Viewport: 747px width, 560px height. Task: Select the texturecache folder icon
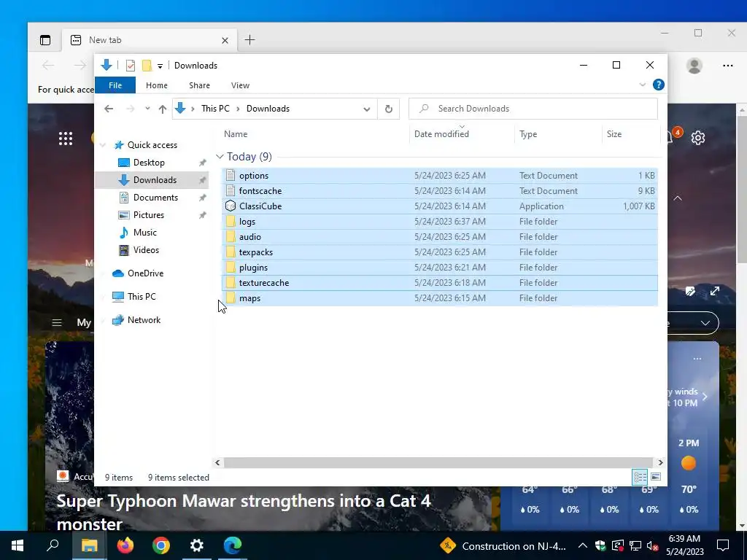[x=231, y=282]
